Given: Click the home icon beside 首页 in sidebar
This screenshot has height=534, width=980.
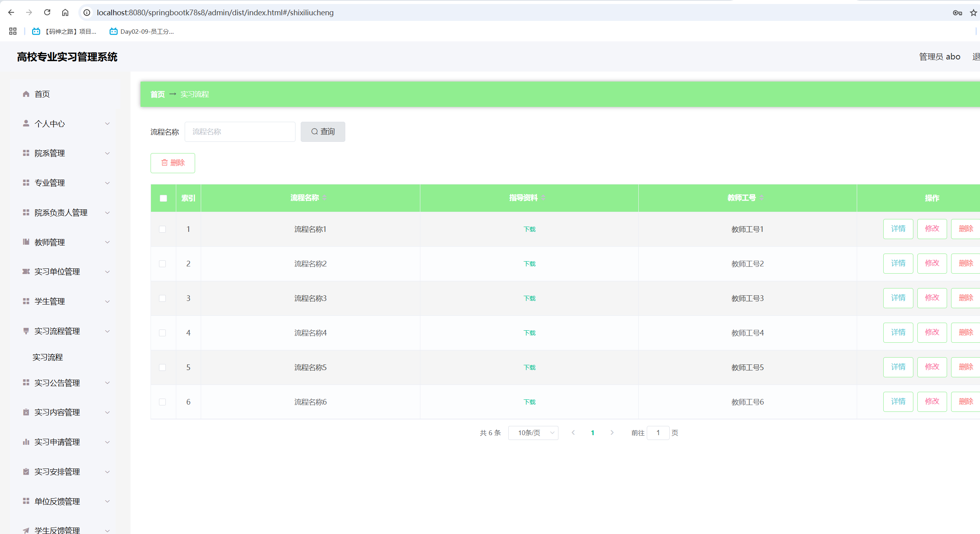Looking at the screenshot, I should [26, 94].
